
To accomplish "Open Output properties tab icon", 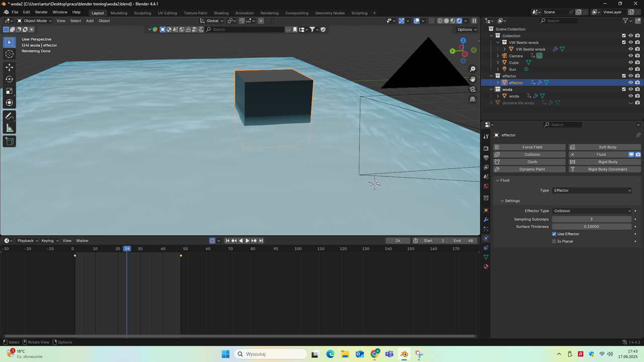I will 486,158.
